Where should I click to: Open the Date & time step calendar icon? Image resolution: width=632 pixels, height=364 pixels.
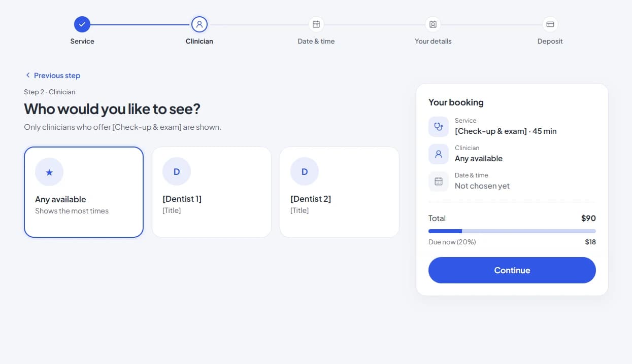pos(316,24)
